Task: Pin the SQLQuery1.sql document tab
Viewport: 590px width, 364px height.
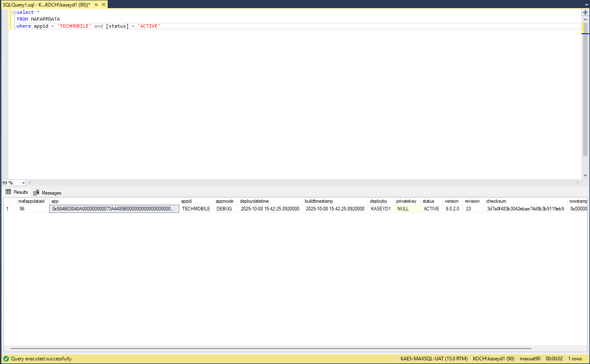Action: point(96,4)
